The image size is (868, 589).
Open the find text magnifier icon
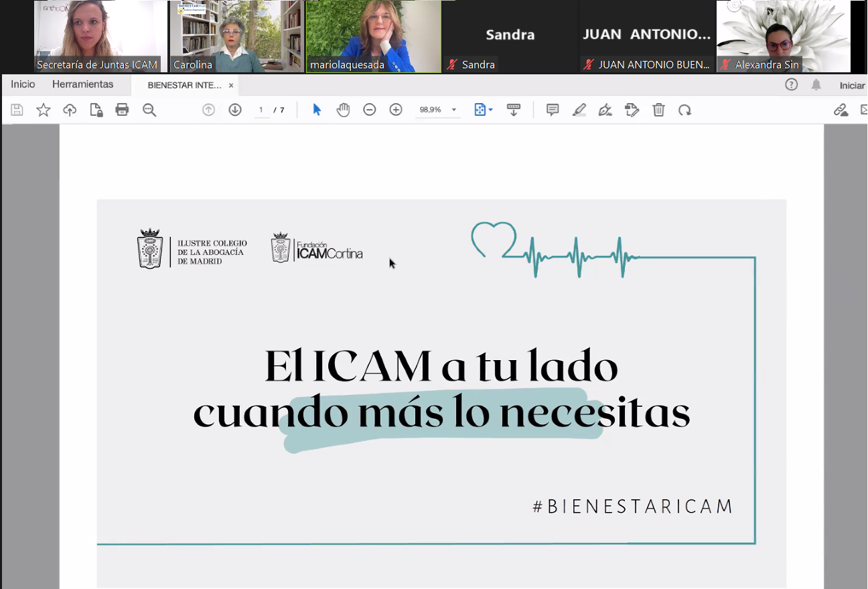coord(149,110)
